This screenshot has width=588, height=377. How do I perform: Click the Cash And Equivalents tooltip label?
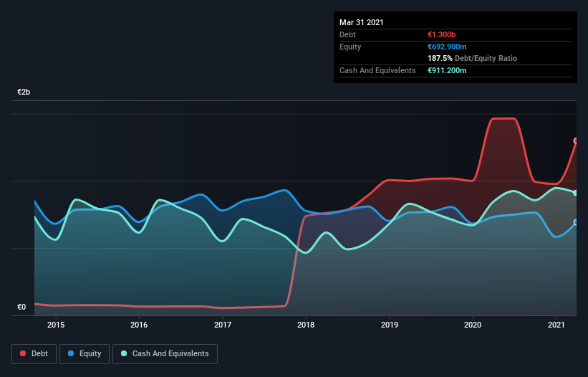[377, 70]
